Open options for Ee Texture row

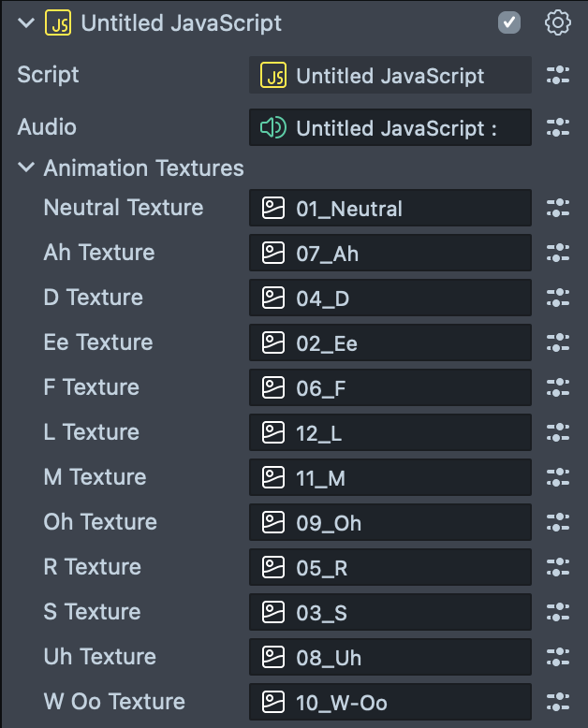[x=558, y=342]
